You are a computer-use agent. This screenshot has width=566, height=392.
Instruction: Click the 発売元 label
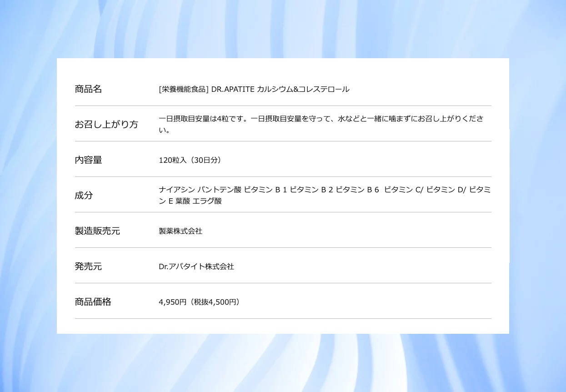(88, 266)
